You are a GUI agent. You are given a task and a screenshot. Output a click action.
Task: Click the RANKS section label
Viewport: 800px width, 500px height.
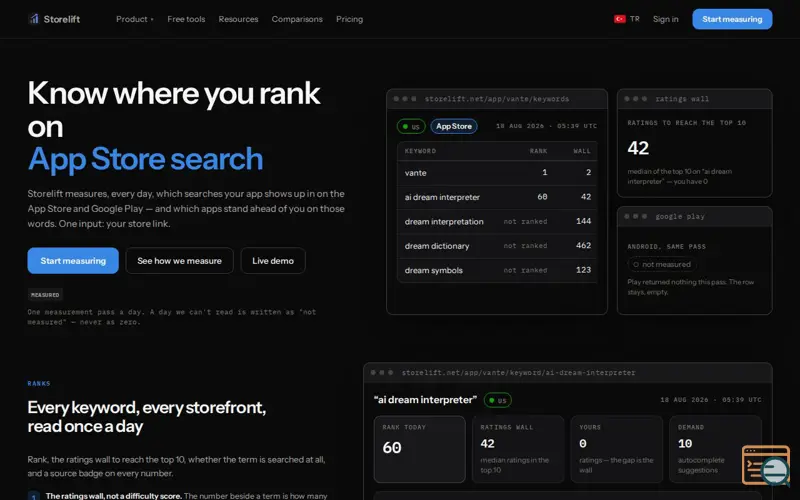39,383
